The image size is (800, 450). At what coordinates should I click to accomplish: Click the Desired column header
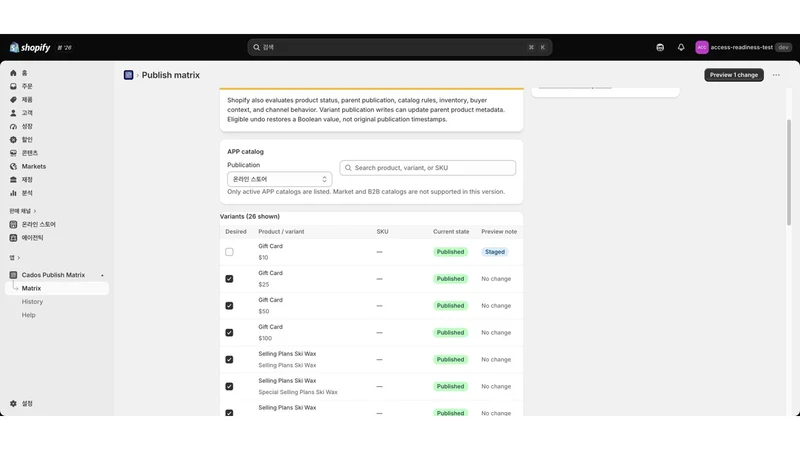236,232
